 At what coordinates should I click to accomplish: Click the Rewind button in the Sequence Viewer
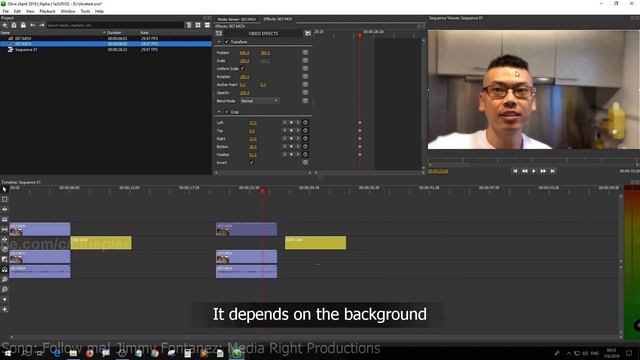tap(524, 171)
